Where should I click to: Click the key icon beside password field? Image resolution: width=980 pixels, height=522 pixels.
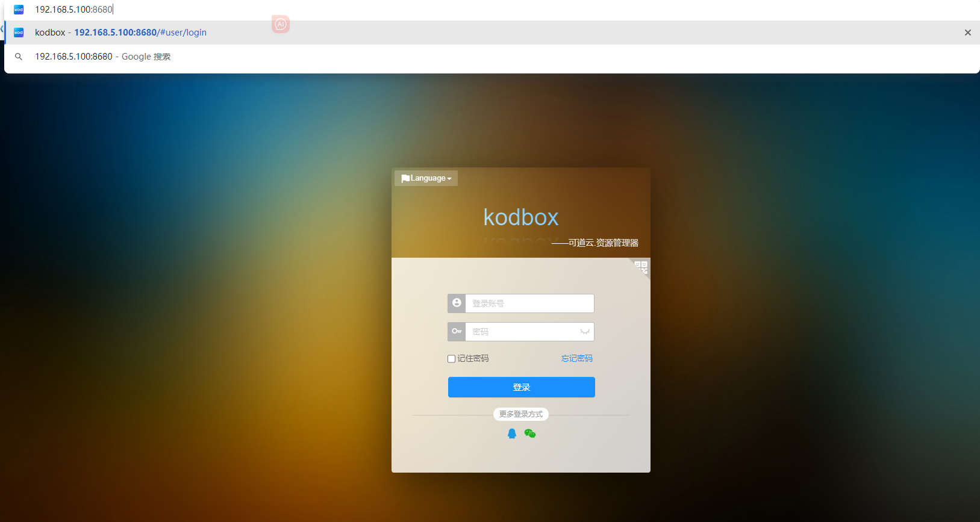click(457, 332)
